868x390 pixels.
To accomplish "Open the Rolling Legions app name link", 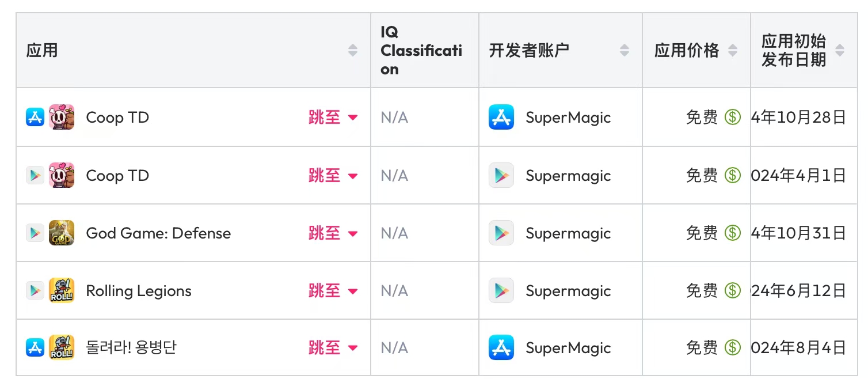I will point(139,290).
